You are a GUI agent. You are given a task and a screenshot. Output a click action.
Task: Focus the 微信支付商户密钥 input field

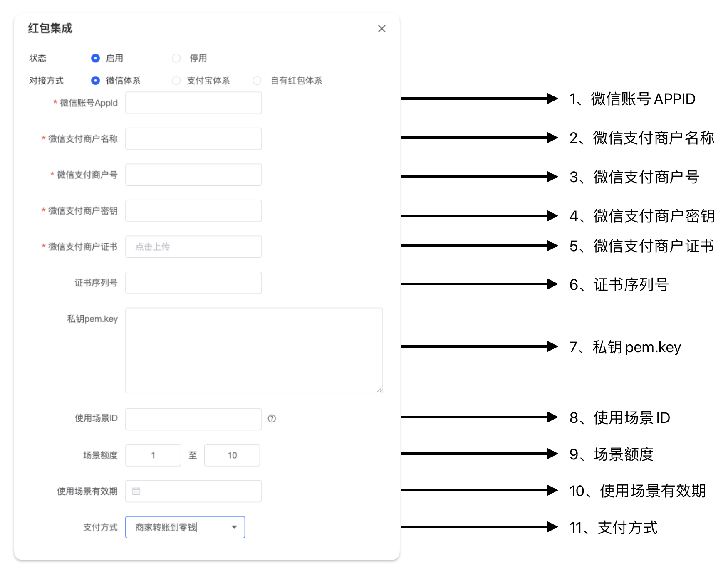pos(193,211)
